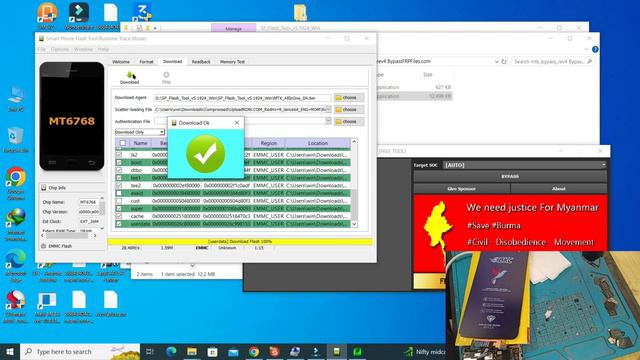This screenshot has width=640, height=360.
Task: Click the About button in bypass tool
Action: coord(559,189)
